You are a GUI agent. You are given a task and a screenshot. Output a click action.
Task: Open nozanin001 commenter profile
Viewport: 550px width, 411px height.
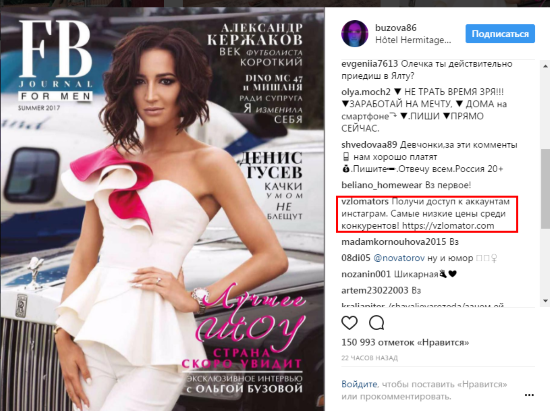366,274
